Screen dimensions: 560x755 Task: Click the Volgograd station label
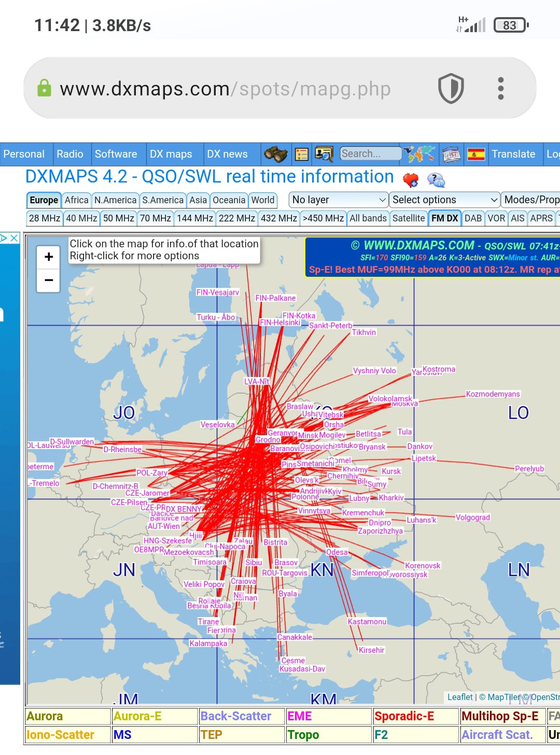[x=472, y=518]
